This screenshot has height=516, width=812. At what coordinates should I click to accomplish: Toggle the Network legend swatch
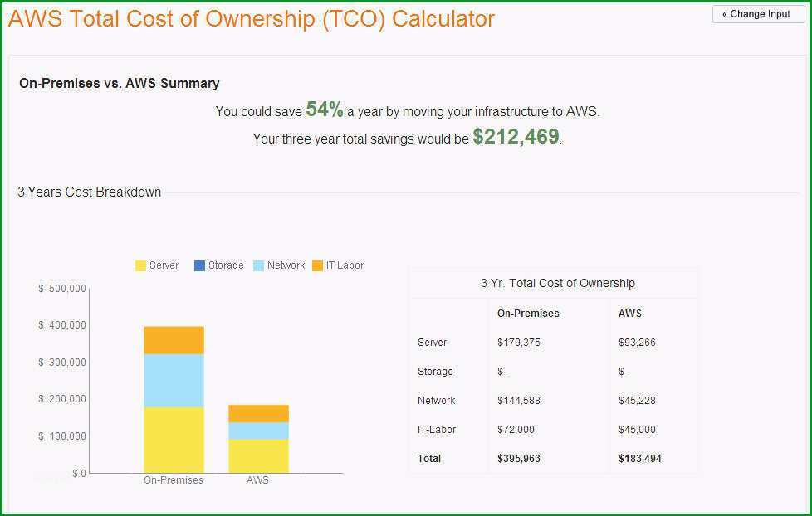258,265
